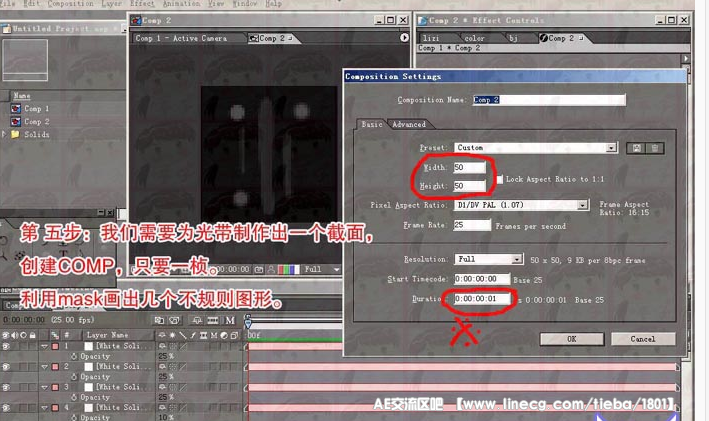Click the current time display in timeline

24,320
